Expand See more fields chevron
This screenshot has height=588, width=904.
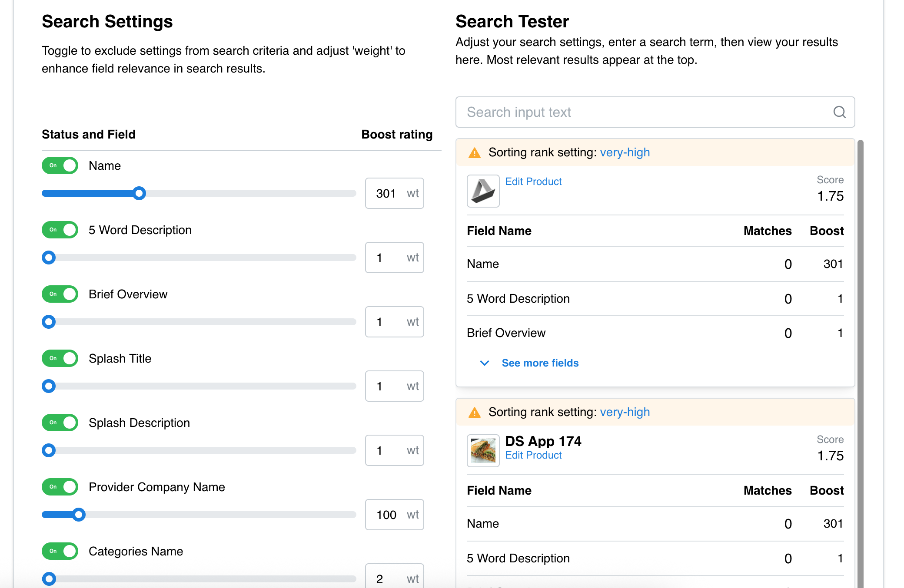(x=484, y=363)
